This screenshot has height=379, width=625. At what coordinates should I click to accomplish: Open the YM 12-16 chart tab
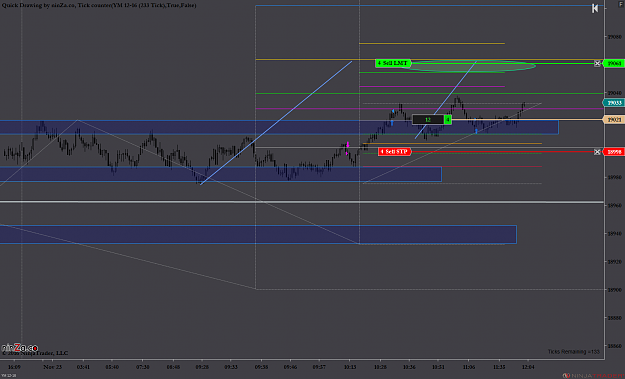(x=8, y=376)
